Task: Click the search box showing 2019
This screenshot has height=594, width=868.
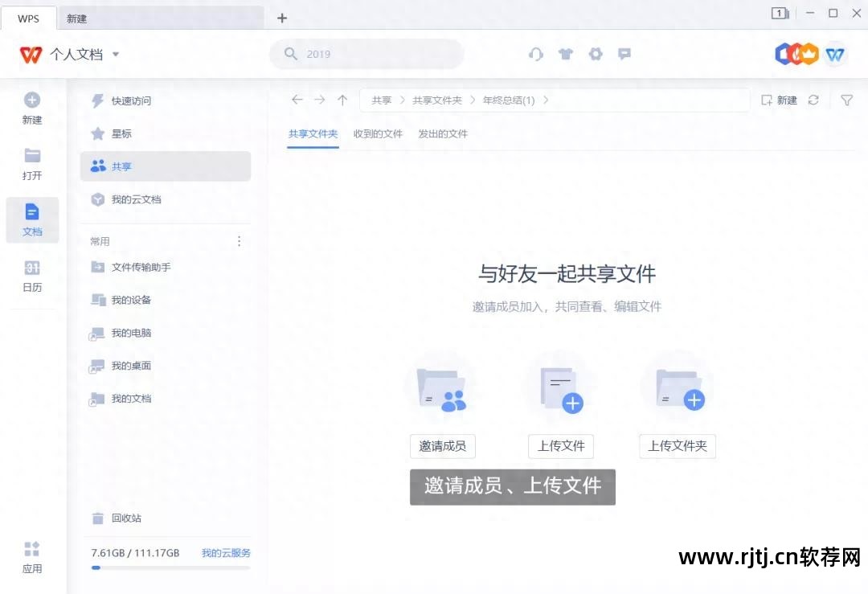Action: [x=366, y=54]
